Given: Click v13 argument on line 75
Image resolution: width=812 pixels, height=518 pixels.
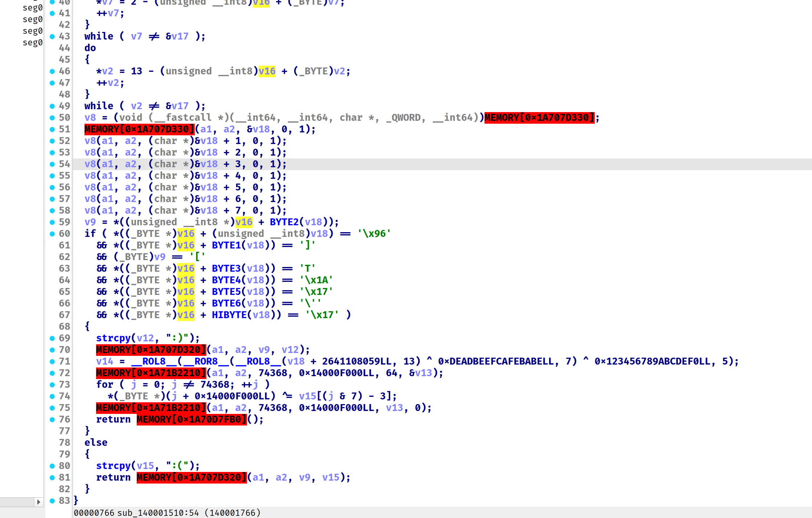Looking at the screenshot, I should 395,408.
